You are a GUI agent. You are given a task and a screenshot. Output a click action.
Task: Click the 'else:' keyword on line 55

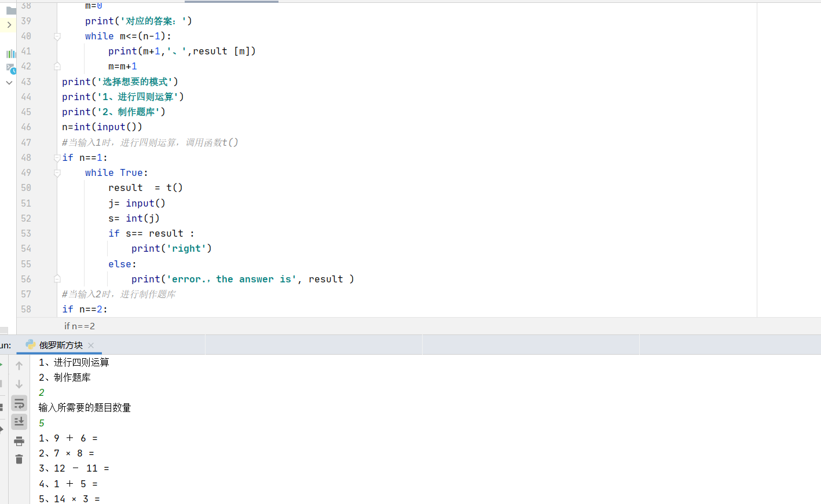pyautogui.click(x=122, y=264)
